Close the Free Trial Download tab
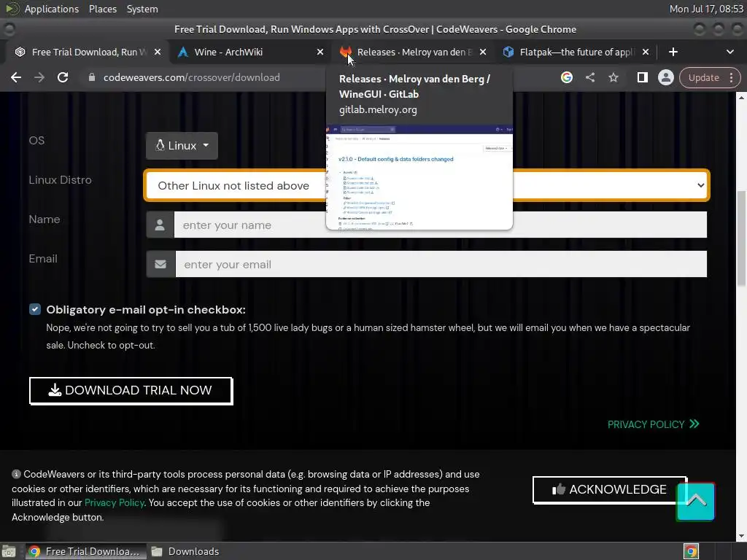Image resolution: width=747 pixels, height=560 pixels. click(158, 52)
